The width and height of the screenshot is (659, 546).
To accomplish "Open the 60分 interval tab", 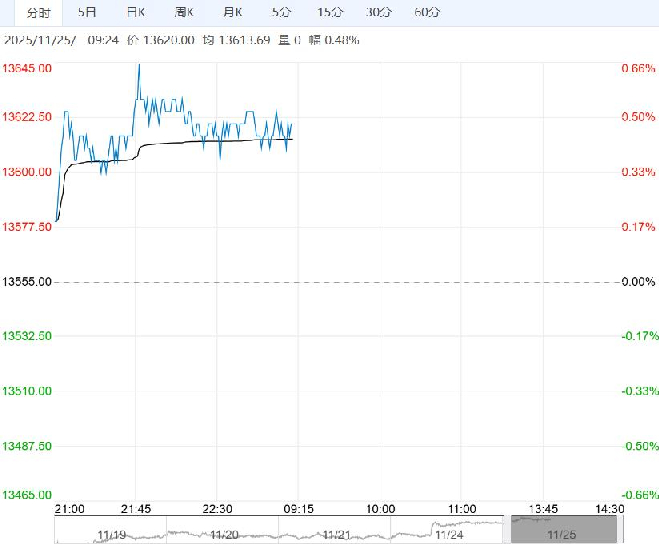I will (426, 13).
